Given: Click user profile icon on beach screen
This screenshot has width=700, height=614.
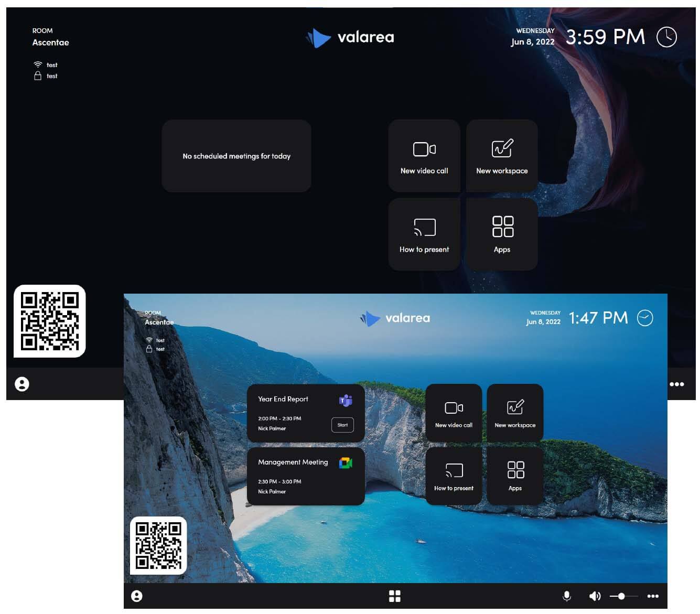Looking at the screenshot, I should click(x=137, y=596).
